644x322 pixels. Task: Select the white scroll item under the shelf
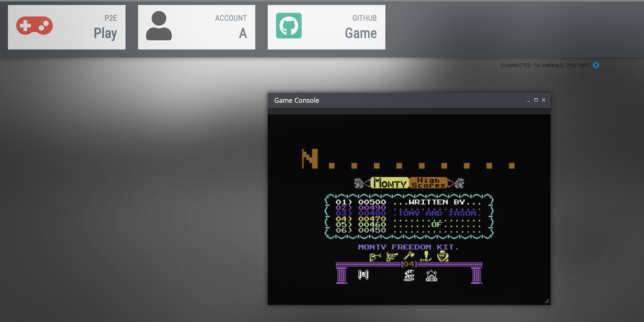pos(364,275)
